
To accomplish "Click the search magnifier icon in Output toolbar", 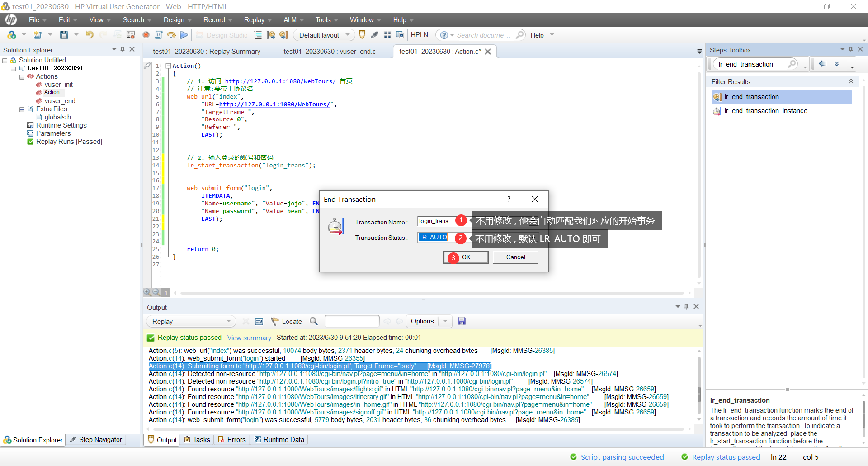I will [x=314, y=321].
